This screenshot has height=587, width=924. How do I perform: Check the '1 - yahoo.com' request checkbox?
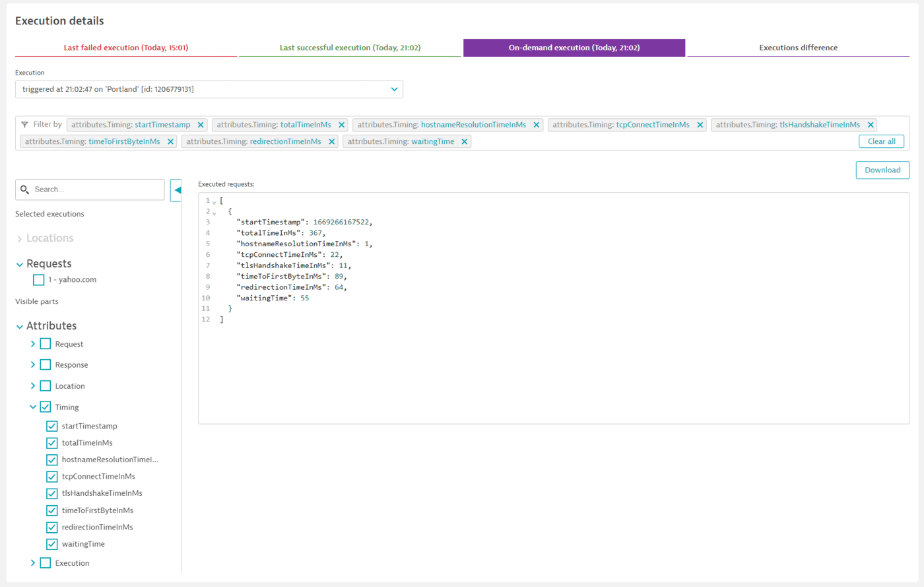coord(38,279)
